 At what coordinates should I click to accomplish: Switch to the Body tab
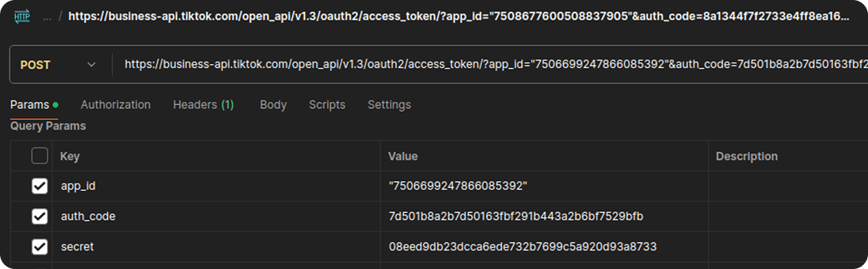tap(273, 105)
